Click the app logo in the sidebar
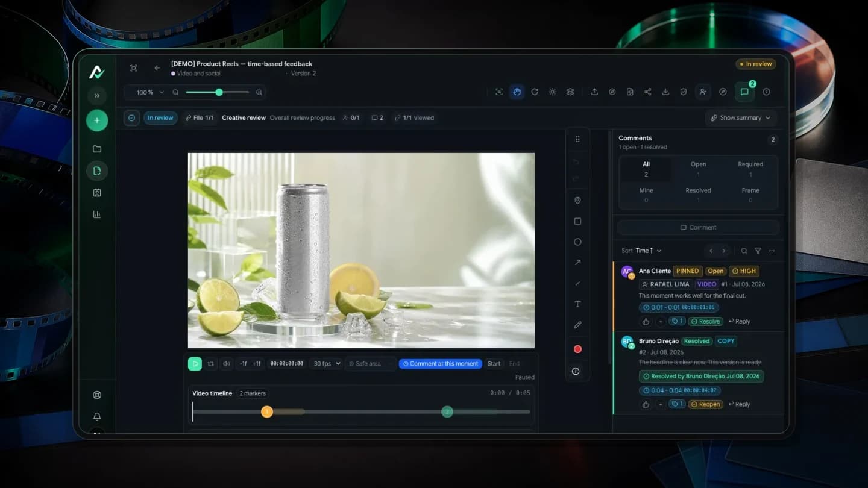Viewport: 868px width, 488px height. click(x=97, y=72)
